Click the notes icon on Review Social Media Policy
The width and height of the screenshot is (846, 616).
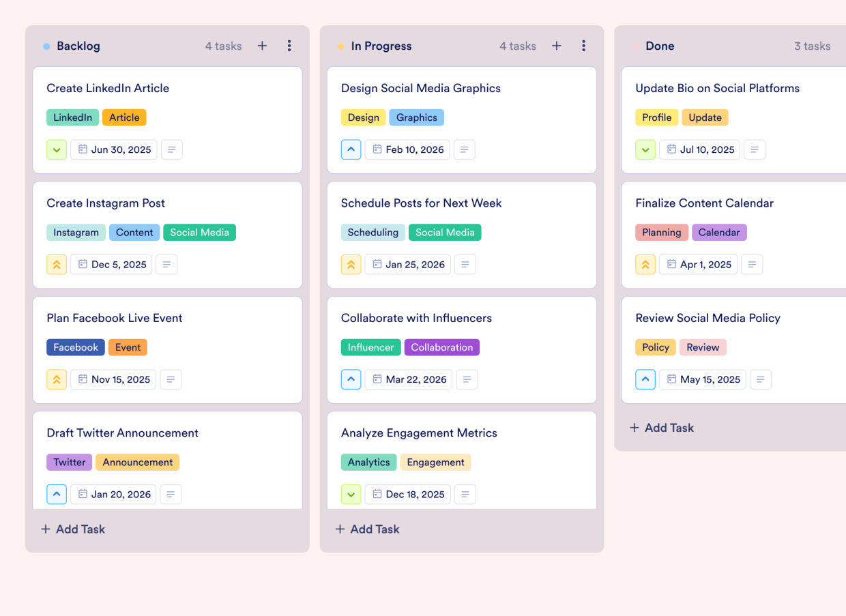(x=760, y=379)
